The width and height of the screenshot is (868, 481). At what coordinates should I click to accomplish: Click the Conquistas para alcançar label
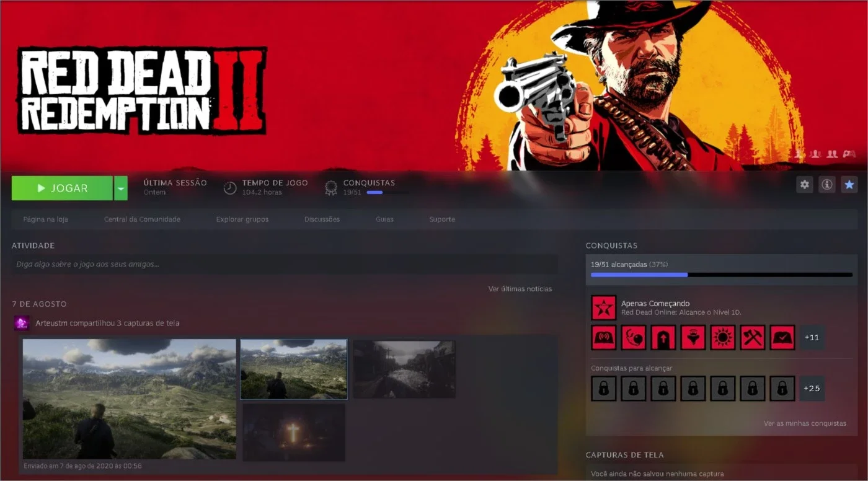click(632, 368)
